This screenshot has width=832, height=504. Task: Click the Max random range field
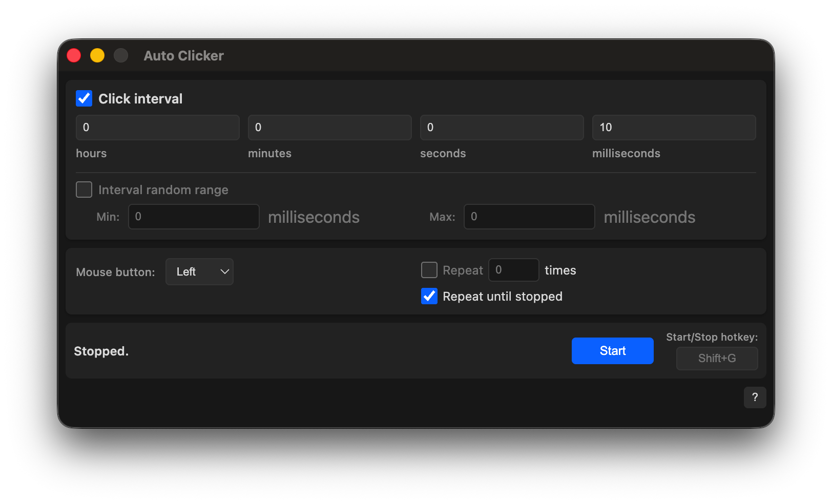coord(529,217)
